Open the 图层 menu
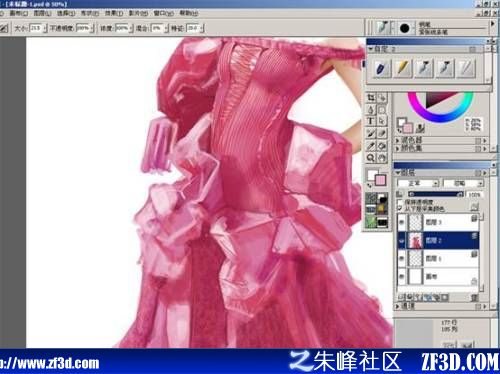The width and height of the screenshot is (500, 374). click(x=42, y=13)
